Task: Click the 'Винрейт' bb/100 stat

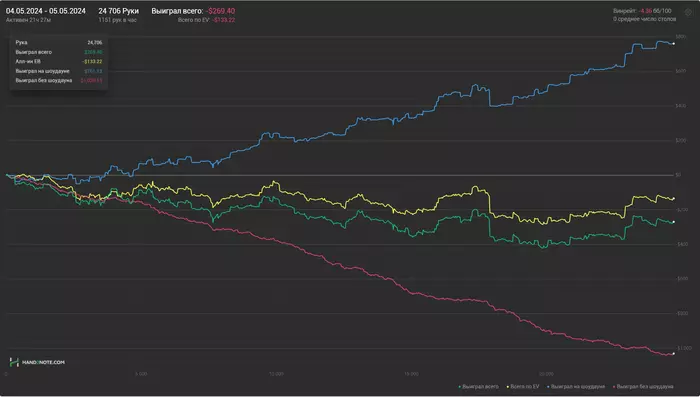Action: 642,11
